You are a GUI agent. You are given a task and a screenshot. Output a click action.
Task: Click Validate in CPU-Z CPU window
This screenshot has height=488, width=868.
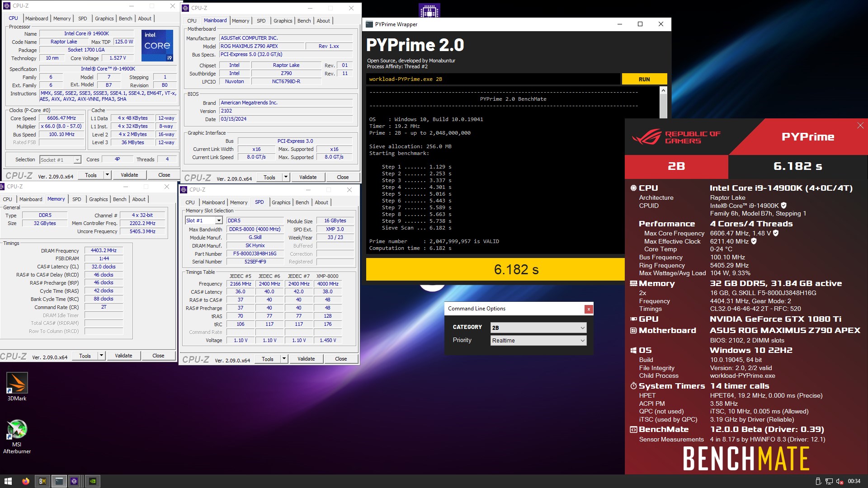click(129, 175)
